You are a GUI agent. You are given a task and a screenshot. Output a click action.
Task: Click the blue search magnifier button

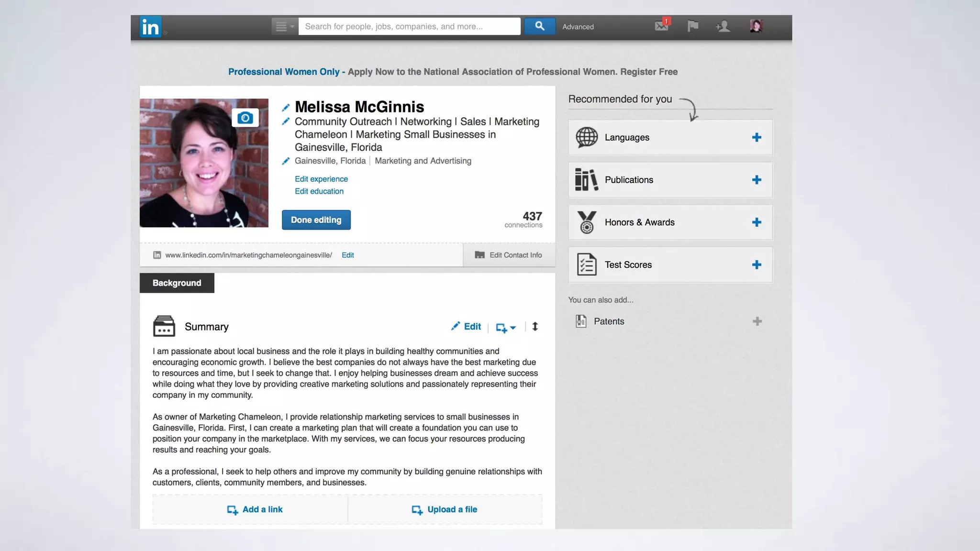pos(539,26)
